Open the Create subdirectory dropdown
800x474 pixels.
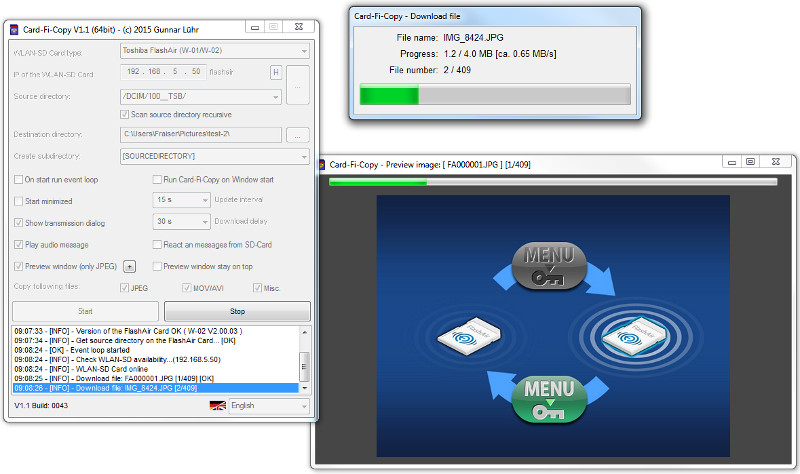(x=215, y=156)
